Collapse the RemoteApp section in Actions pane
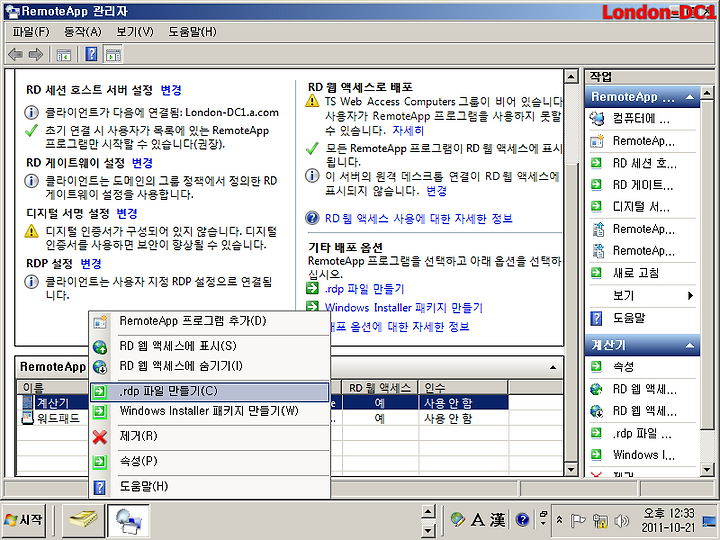 pos(690,97)
